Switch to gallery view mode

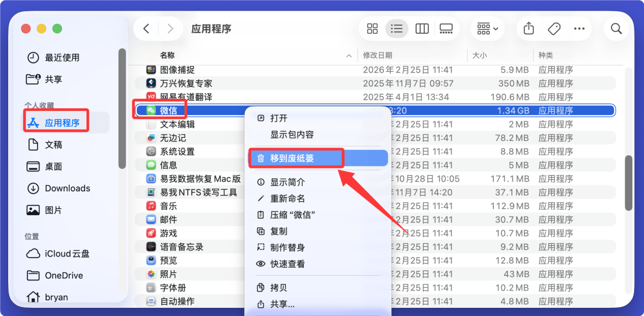tap(446, 28)
